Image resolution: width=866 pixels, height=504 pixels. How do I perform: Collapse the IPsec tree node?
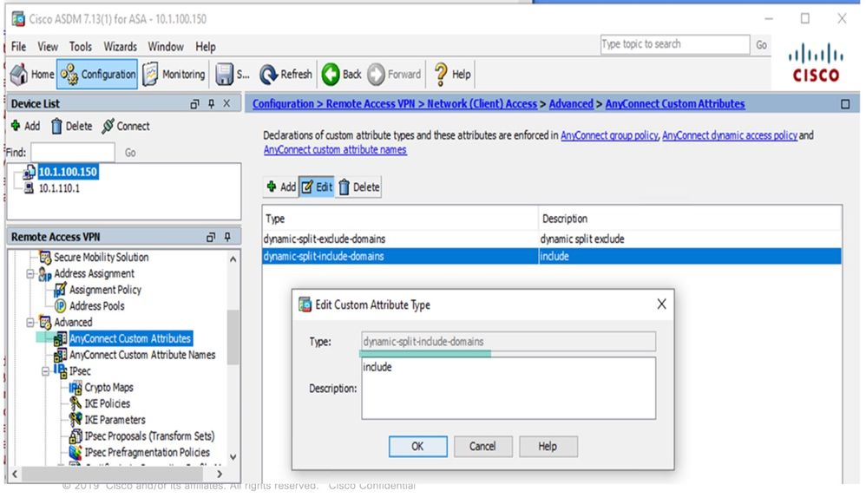tap(46, 371)
